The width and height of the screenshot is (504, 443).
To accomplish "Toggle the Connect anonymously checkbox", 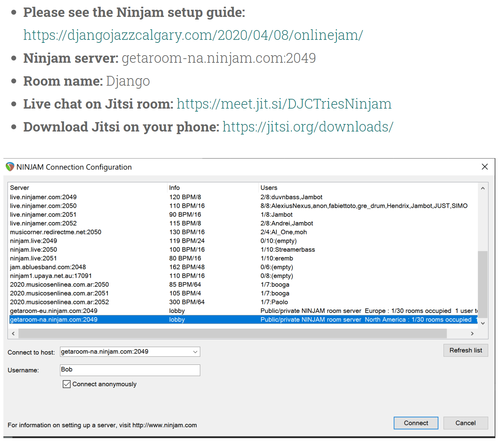I will coord(66,384).
